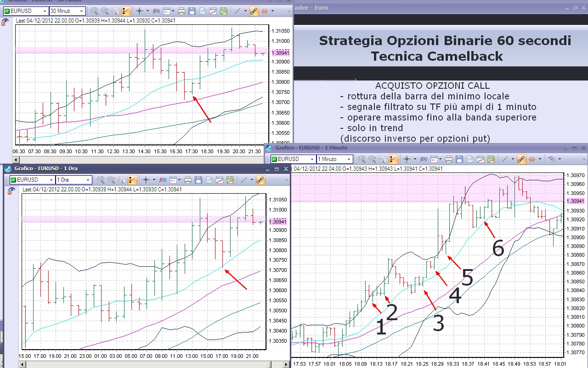
Task: Click the left scroll arrow below the 1 Ora chart
Action: 22,365
